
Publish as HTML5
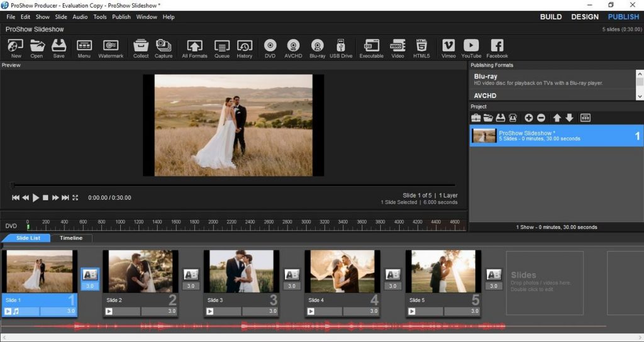pyautogui.click(x=421, y=48)
